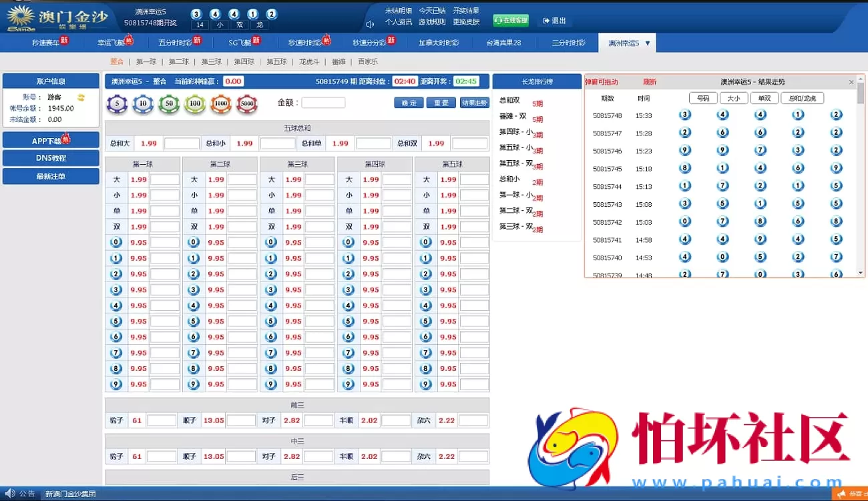Select the 1000 betting chip
The width and height of the screenshot is (868, 501).
[x=221, y=103]
